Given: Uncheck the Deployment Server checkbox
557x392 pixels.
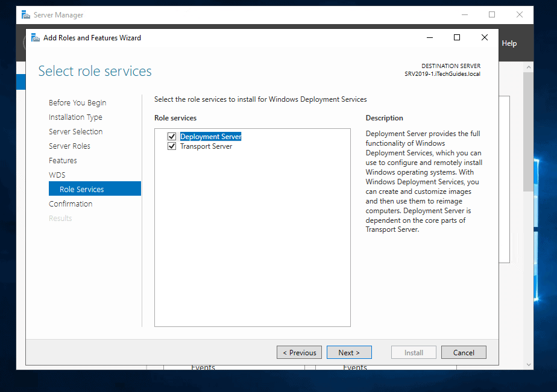Looking at the screenshot, I should [172, 137].
